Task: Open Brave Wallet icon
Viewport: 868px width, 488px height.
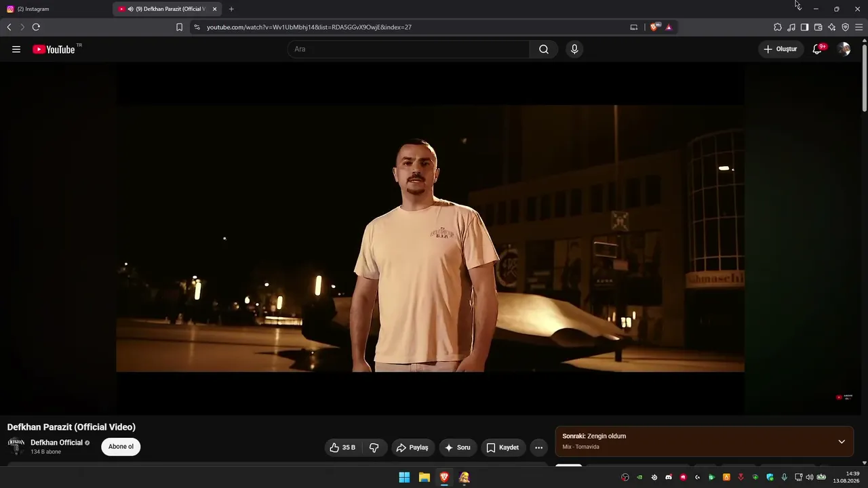Action: coord(818,27)
